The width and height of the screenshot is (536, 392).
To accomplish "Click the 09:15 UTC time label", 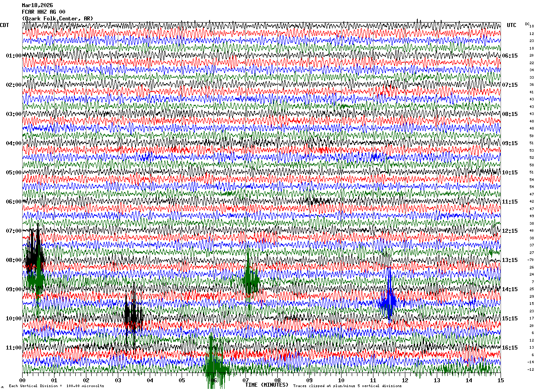I will click(510, 143).
